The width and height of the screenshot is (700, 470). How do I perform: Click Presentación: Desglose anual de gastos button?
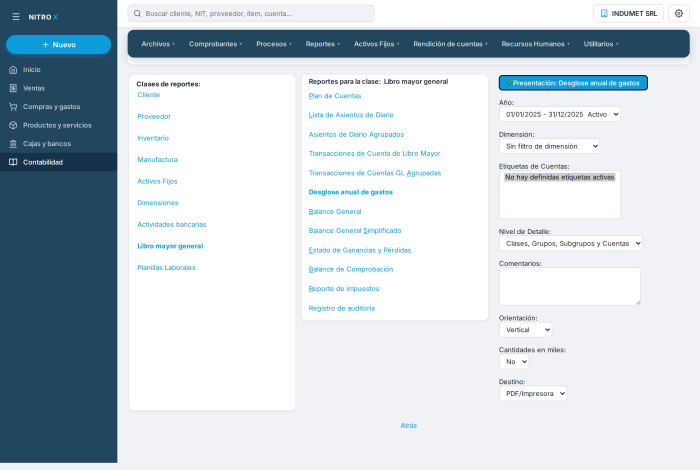[573, 83]
